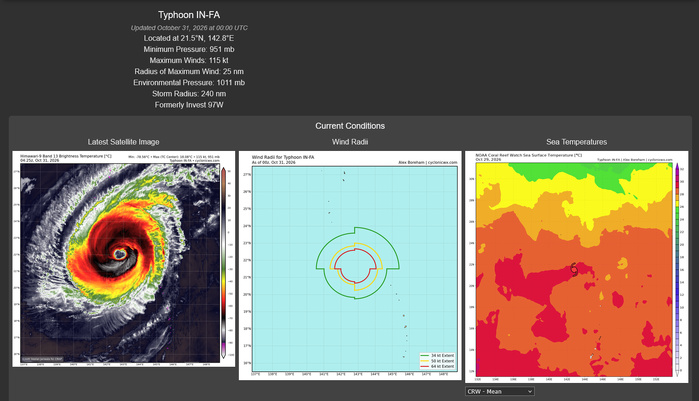
Task: Click 'Located at 21.5°N, 142.8°E' text
Action: point(189,38)
